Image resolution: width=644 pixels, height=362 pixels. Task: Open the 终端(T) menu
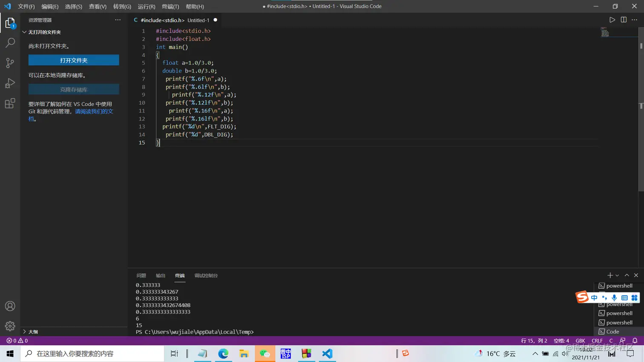(x=170, y=6)
